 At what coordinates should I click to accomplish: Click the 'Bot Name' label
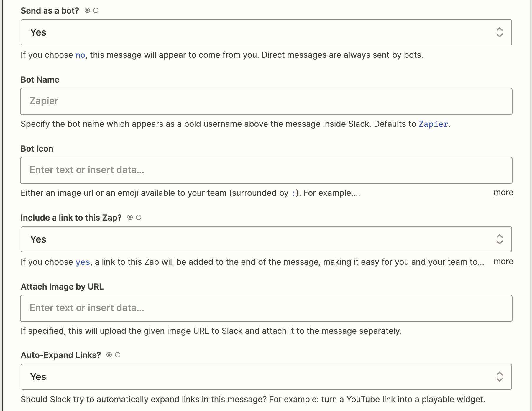click(40, 80)
